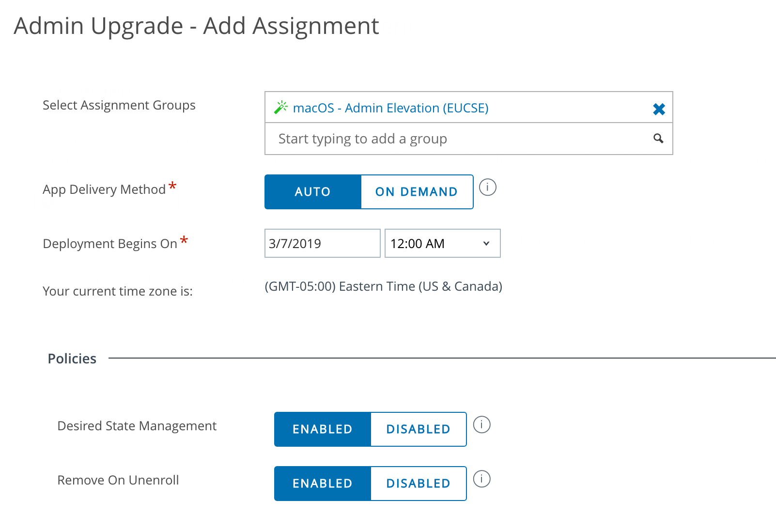Click the Admin Upgrade - Add Assignment title
The image size is (776, 532).
[196, 26]
